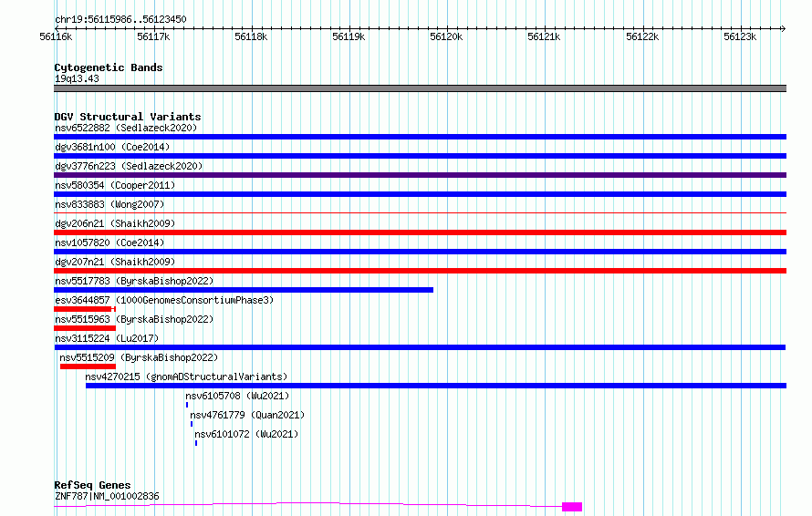This screenshot has width=812, height=516.
Task: Click the 56121k ruler tick label
Action: click(544, 36)
